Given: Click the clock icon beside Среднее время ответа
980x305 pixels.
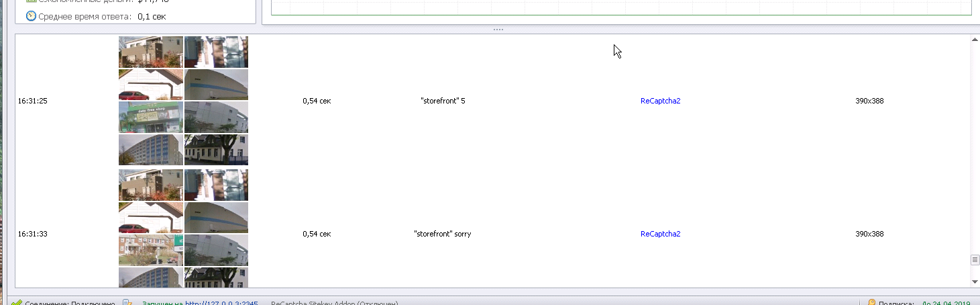Looking at the screenshot, I should tap(31, 16).
